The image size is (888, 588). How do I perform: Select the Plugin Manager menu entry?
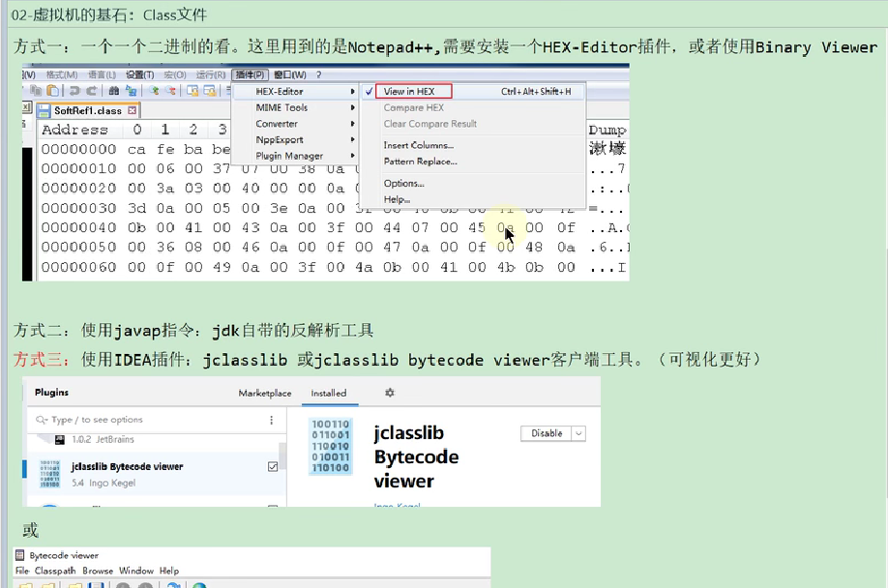pyautogui.click(x=295, y=156)
